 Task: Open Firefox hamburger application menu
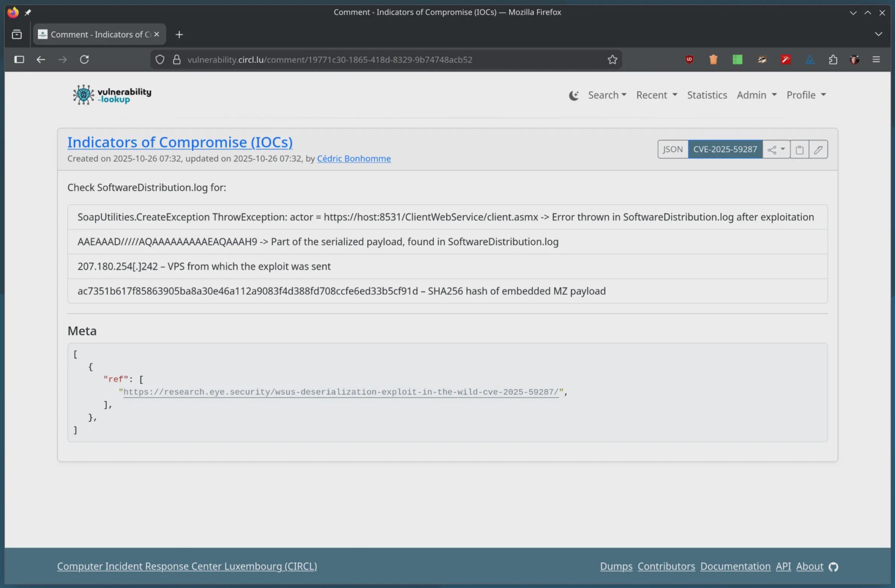pyautogui.click(x=876, y=59)
